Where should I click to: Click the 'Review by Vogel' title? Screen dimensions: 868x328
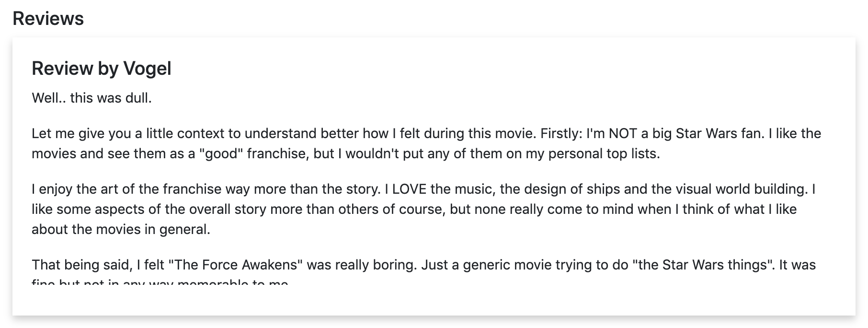[101, 69]
